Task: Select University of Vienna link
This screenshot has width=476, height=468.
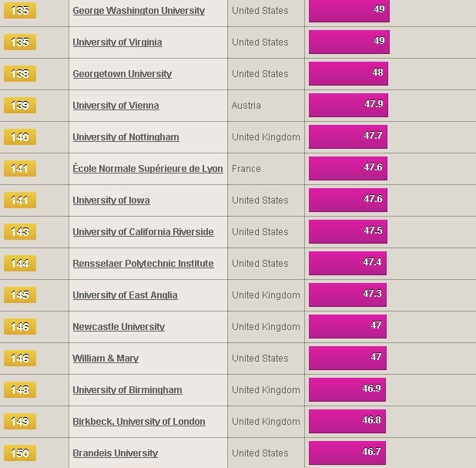Action: point(116,106)
